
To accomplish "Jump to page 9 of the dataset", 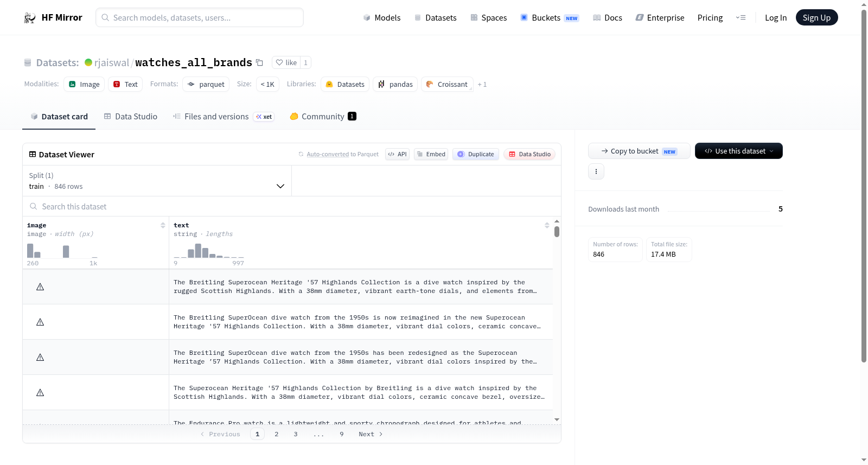I will [342, 434].
